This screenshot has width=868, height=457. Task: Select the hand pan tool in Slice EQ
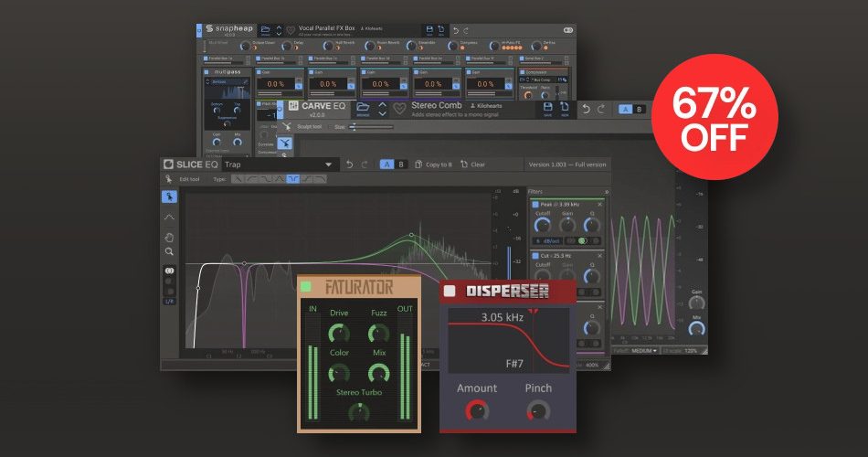(169, 237)
